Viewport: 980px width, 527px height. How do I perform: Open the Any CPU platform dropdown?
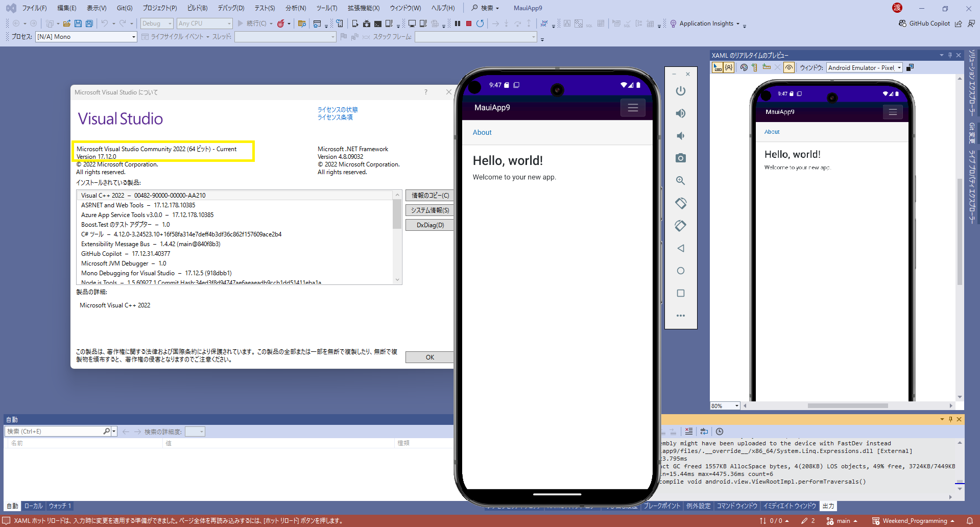[x=204, y=23]
